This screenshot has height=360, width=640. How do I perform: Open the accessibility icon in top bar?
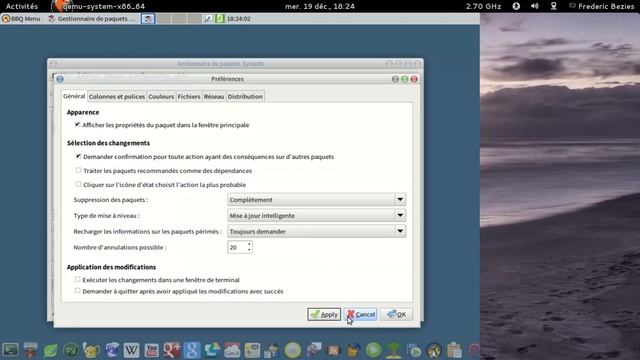point(516,6)
